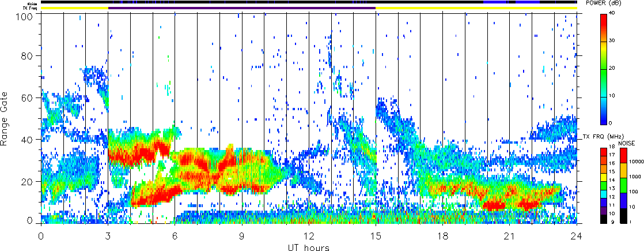Select the 6 UT hours tick label
The width and height of the screenshot is (644, 251).
coord(175,236)
